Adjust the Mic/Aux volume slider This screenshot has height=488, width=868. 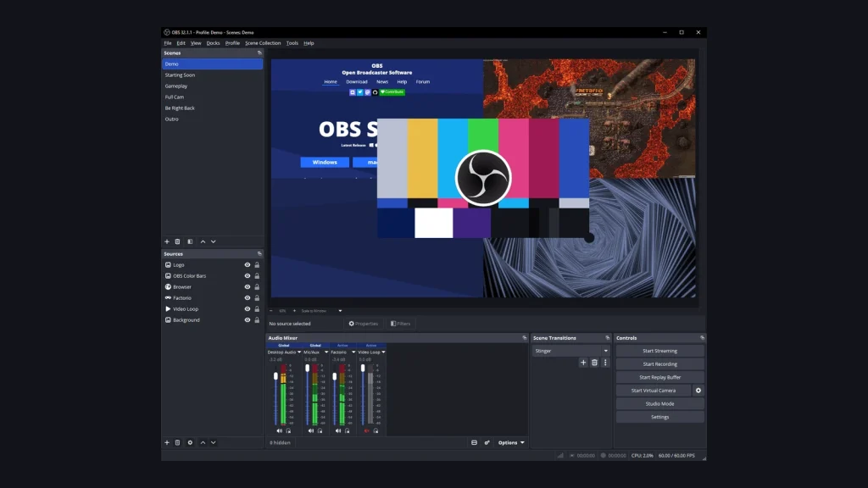click(x=307, y=369)
